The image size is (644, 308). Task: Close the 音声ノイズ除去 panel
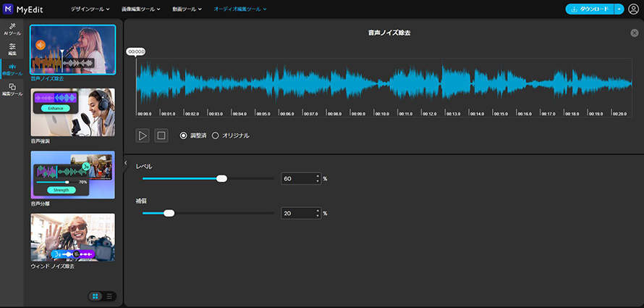click(x=635, y=33)
